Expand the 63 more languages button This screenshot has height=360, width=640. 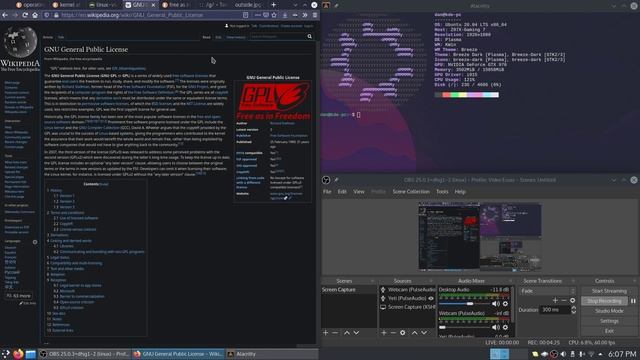19,296
